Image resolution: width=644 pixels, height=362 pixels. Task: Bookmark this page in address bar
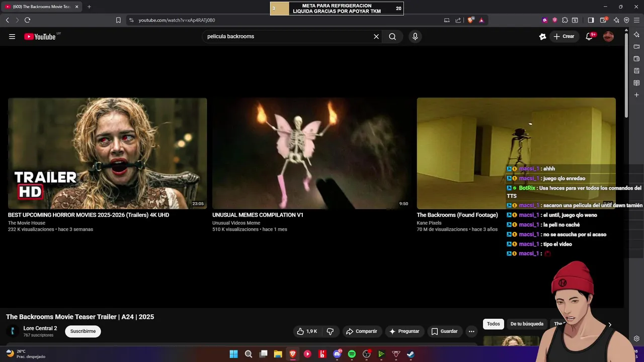(x=118, y=20)
